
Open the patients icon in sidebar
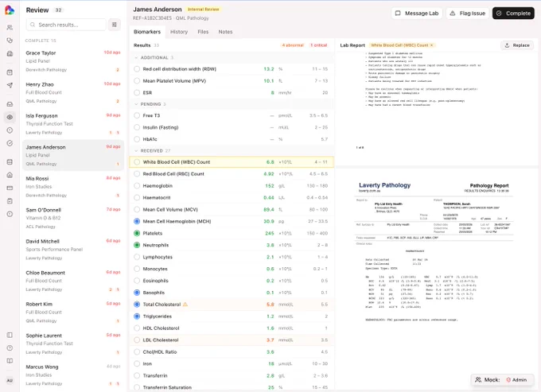coord(10,27)
